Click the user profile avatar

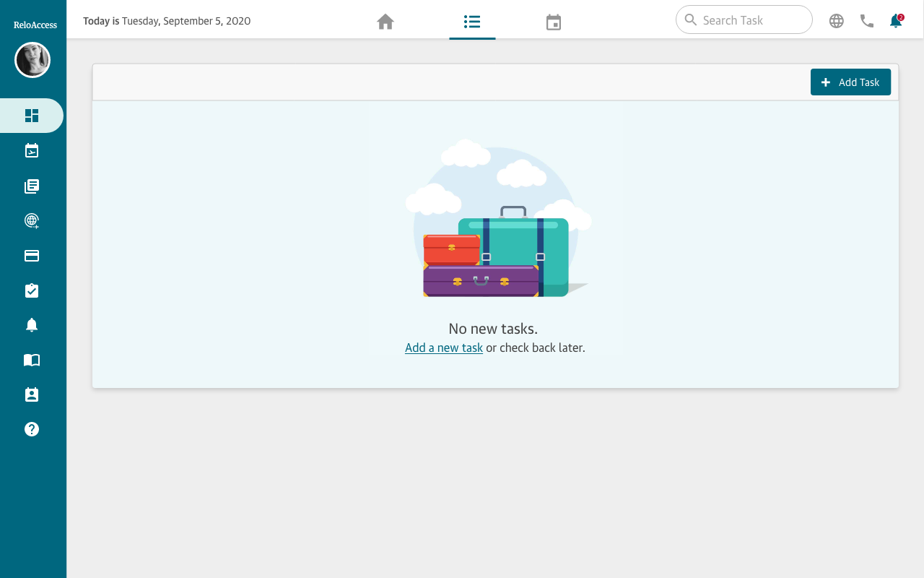[32, 60]
